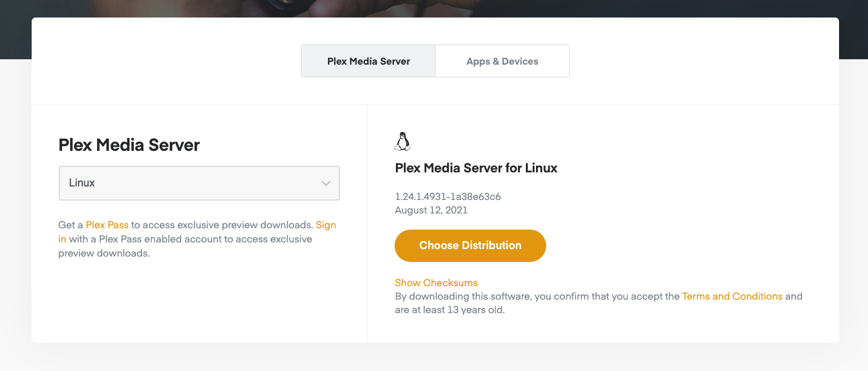This screenshot has height=371, width=868.
Task: Click the chevron arrow in the Linux dropdown
Action: 326,183
